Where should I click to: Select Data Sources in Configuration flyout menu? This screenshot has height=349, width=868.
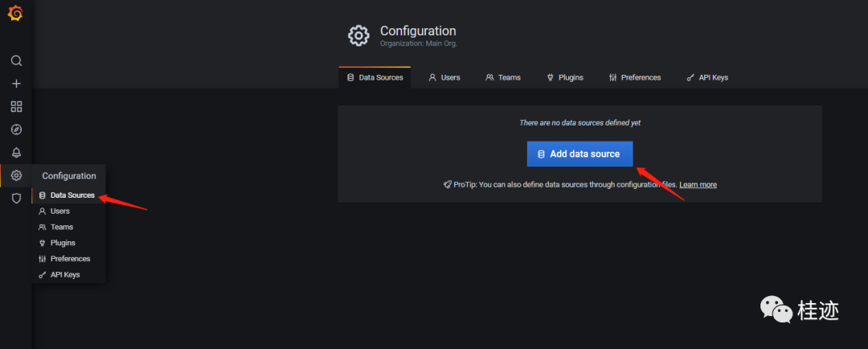(68, 195)
